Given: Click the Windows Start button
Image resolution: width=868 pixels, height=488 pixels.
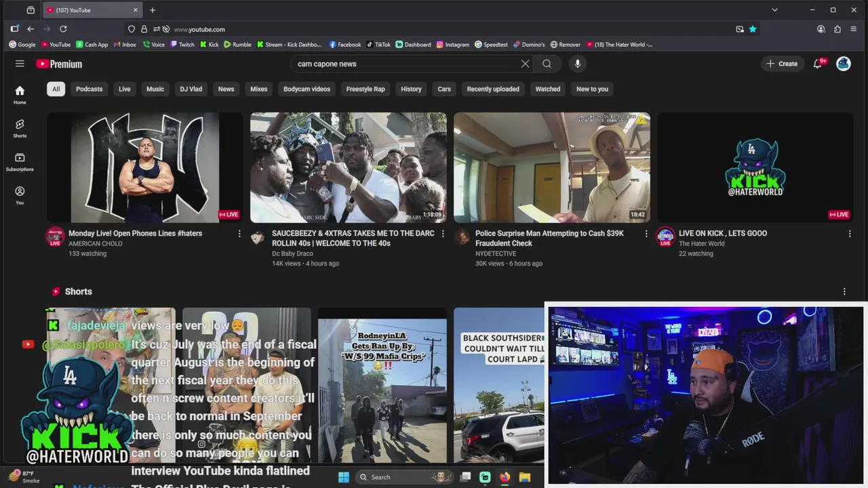Looking at the screenshot, I should [344, 477].
